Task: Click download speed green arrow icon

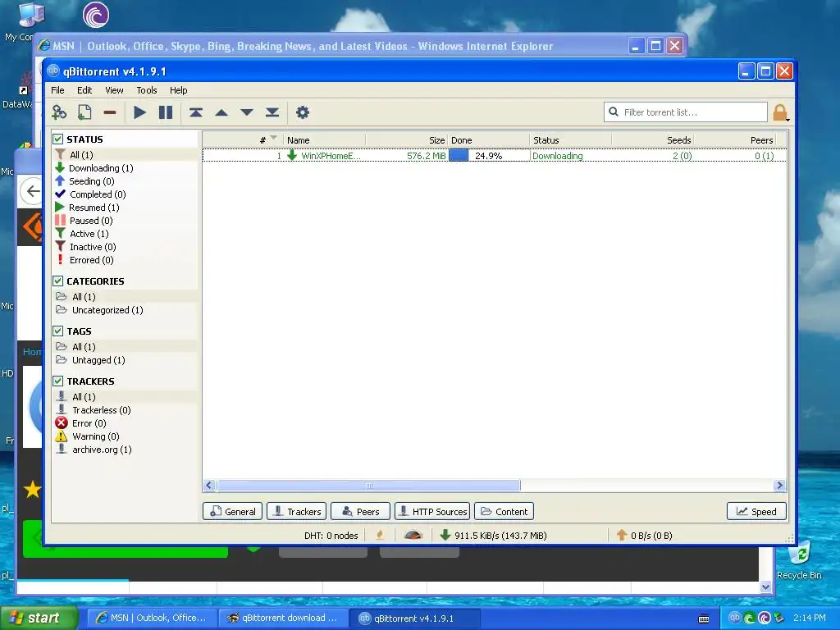Action: (x=445, y=535)
